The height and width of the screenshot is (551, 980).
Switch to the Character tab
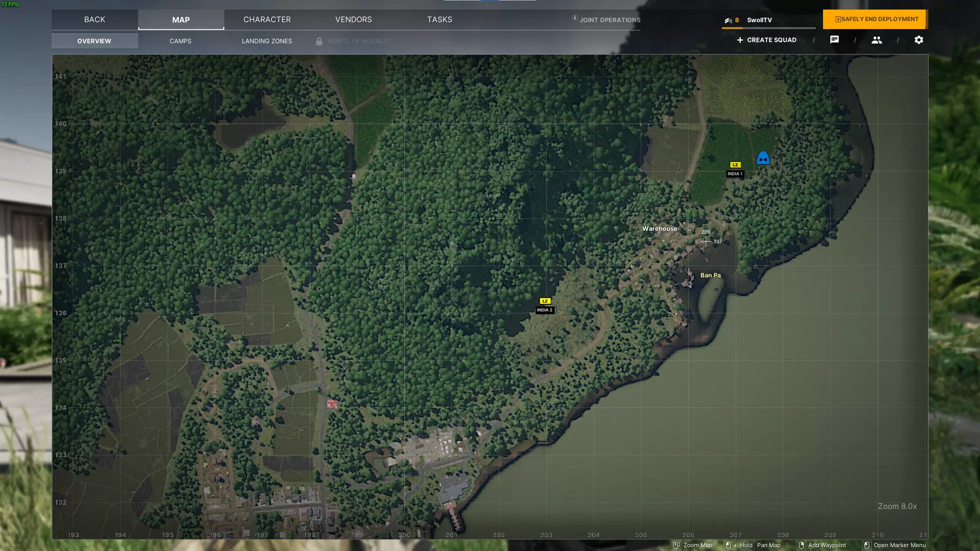tap(267, 20)
